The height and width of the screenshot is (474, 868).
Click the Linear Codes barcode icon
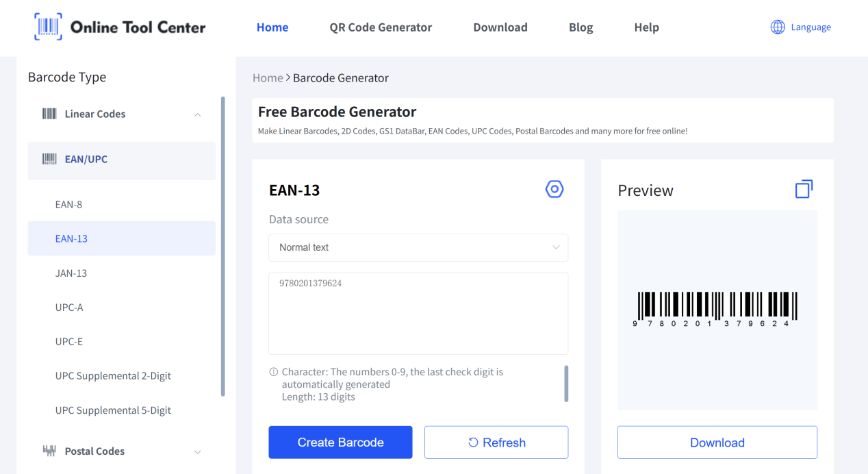(x=49, y=114)
